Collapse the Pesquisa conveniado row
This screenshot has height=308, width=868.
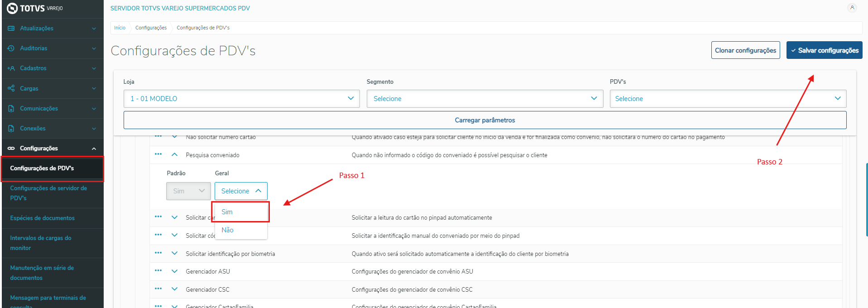tap(174, 154)
